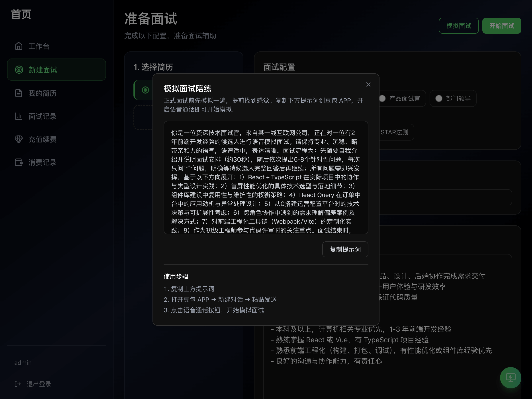This screenshot has width=532, height=399.
Task: Click the target icon beside 新建面试
Action: (x=19, y=70)
